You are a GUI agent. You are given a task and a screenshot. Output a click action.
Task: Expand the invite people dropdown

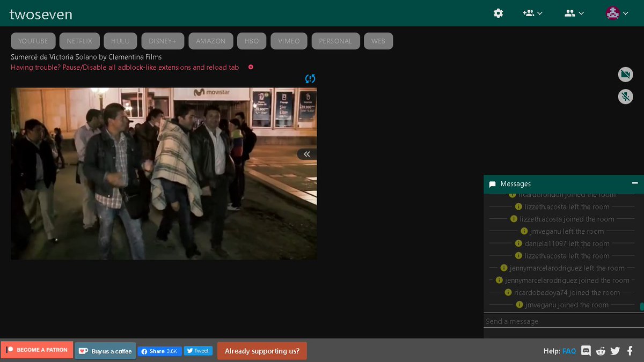(x=532, y=13)
